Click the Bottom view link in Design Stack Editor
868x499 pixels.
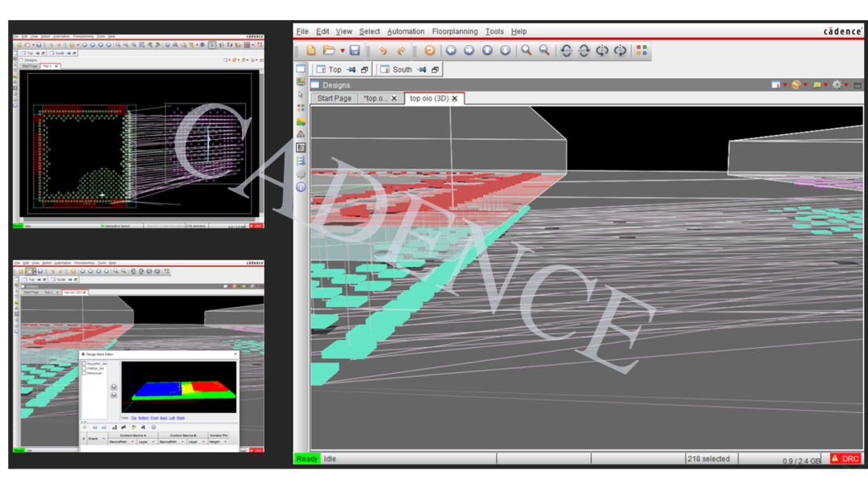point(143,418)
